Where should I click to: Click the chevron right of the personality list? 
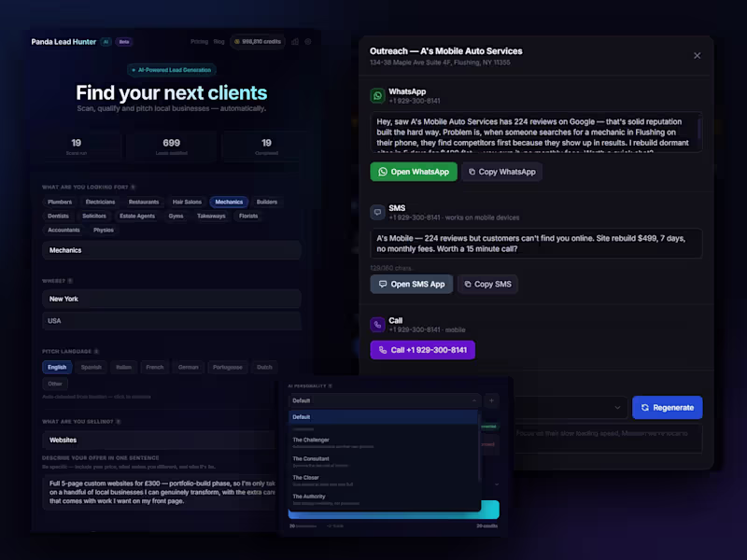(497, 484)
